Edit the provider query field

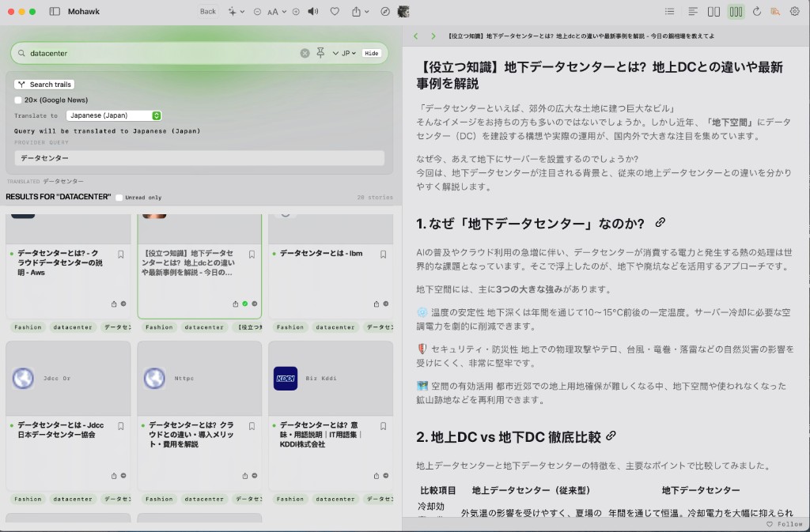pyautogui.click(x=199, y=158)
